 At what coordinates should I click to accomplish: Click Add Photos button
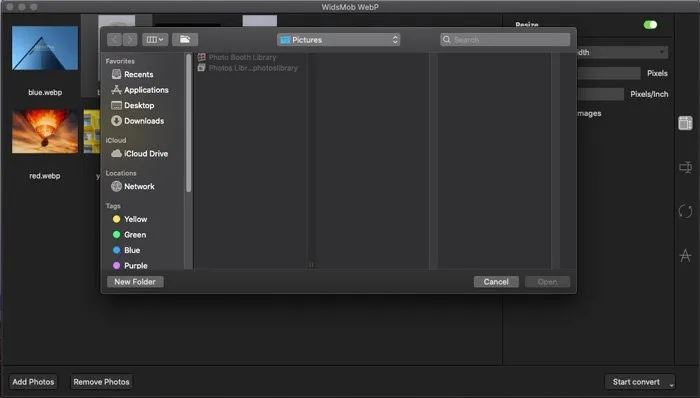[33, 382]
